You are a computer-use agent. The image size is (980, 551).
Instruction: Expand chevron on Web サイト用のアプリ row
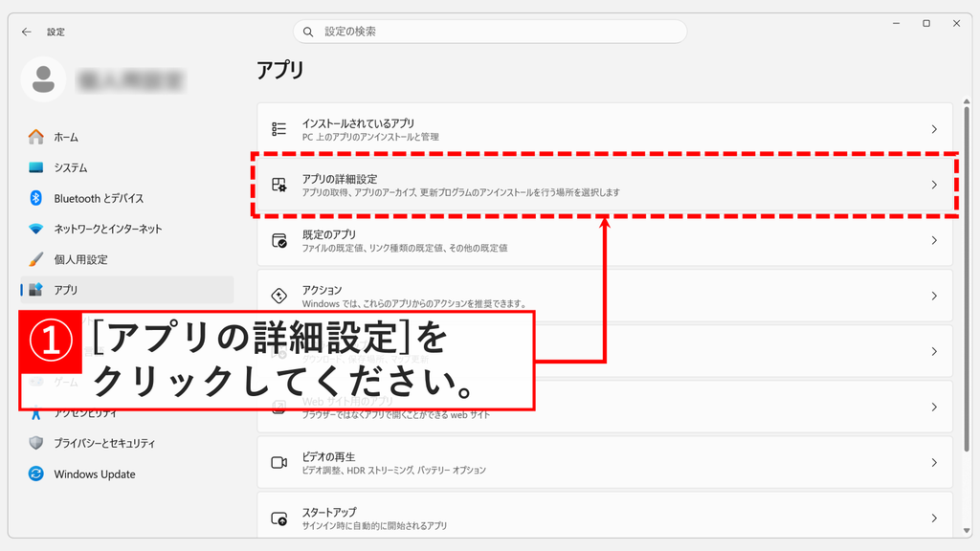coord(934,408)
